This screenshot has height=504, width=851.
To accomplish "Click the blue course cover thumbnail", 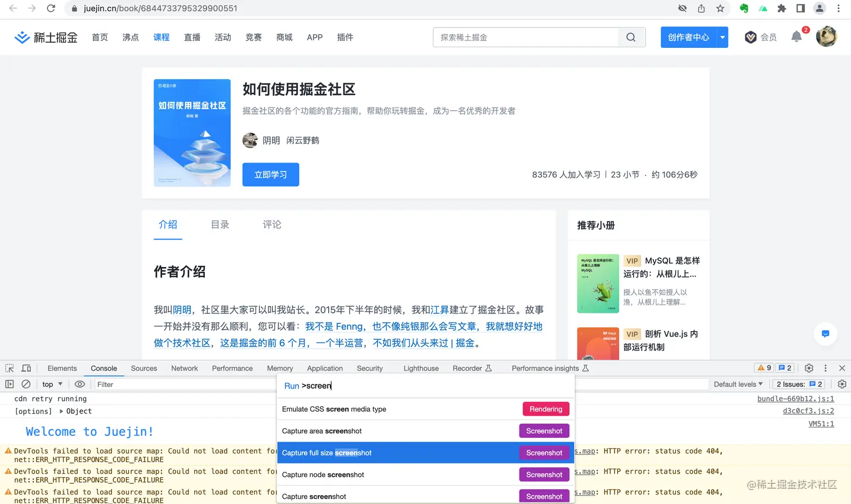I will coord(192,133).
